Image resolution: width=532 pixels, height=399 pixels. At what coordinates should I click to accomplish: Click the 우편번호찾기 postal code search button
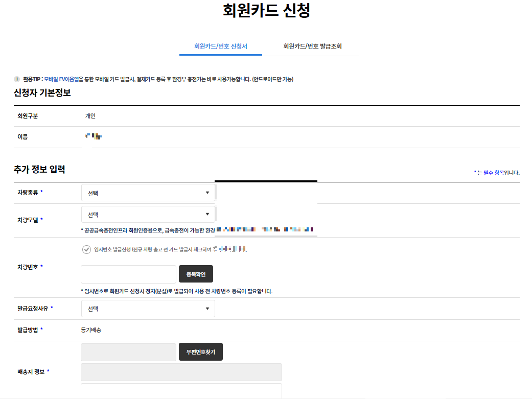pyautogui.click(x=200, y=351)
